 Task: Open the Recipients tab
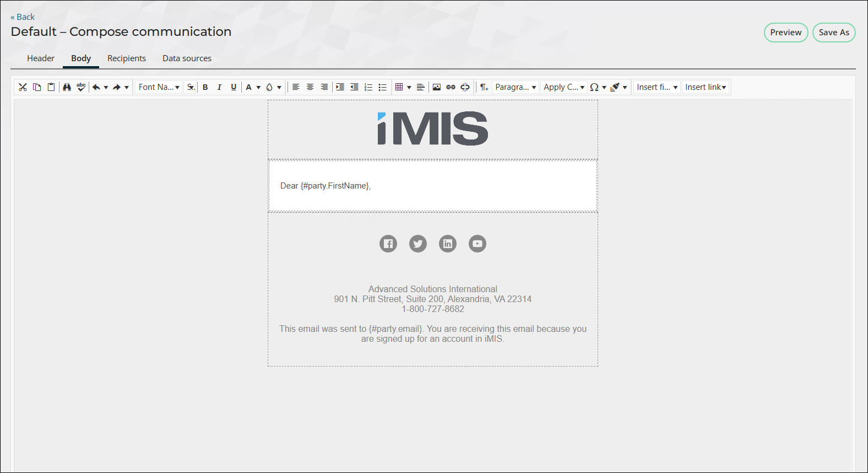point(127,58)
